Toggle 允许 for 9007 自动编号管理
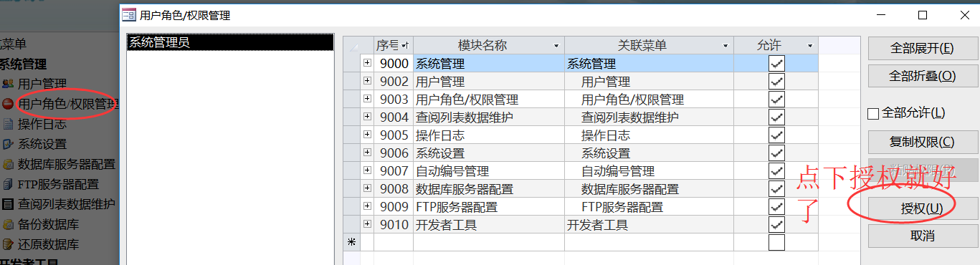This screenshot has height=265, width=980. coord(776,171)
